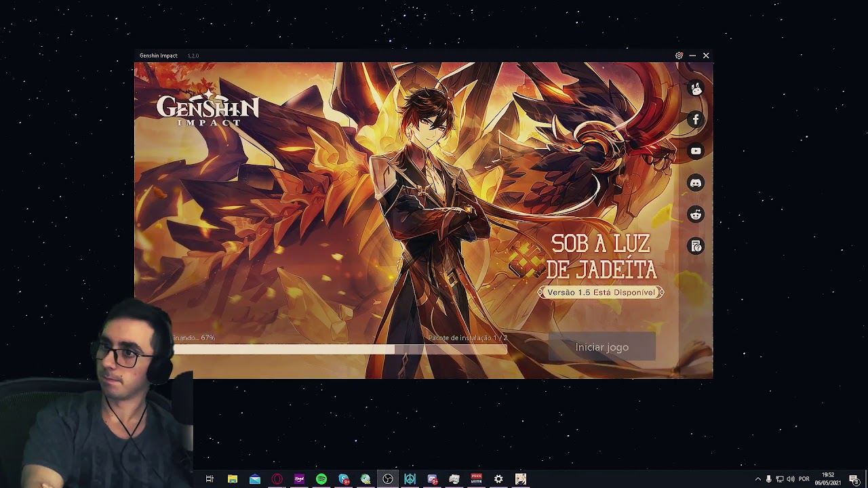Open the Mail app on the taskbar
The image size is (868, 488).
(x=255, y=479)
